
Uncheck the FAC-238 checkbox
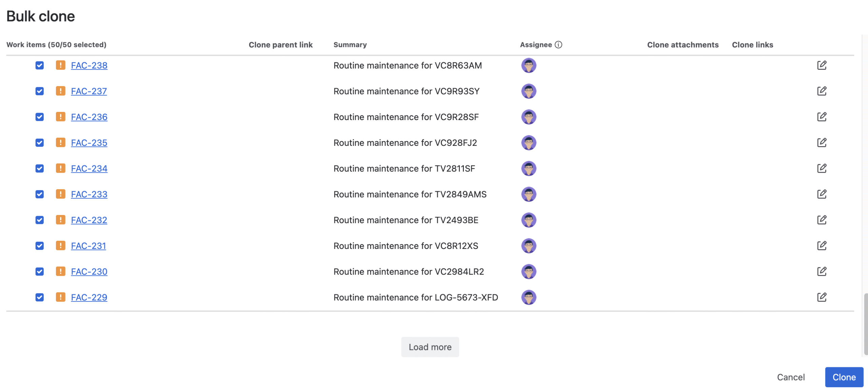[x=40, y=65]
